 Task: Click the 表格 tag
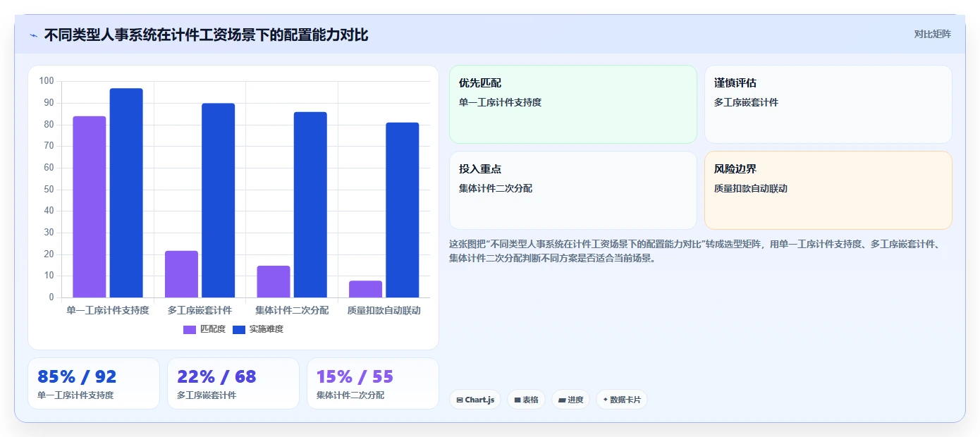pos(526,400)
